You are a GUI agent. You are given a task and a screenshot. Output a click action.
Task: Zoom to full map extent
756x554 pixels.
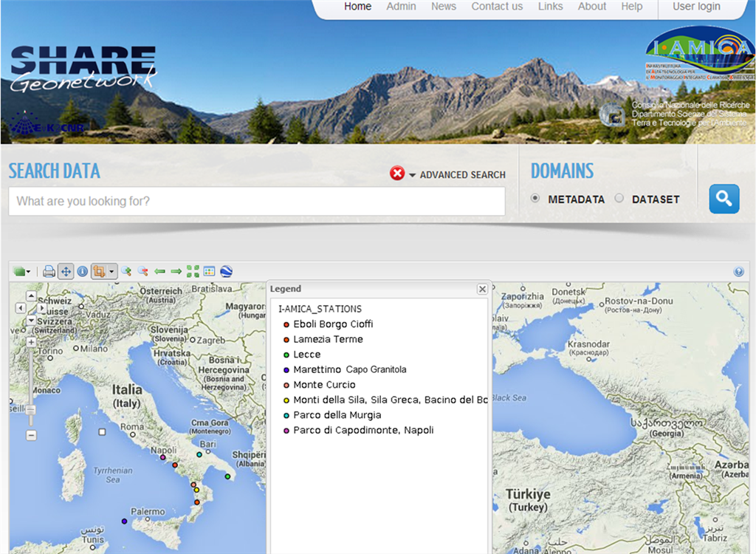pos(193,272)
